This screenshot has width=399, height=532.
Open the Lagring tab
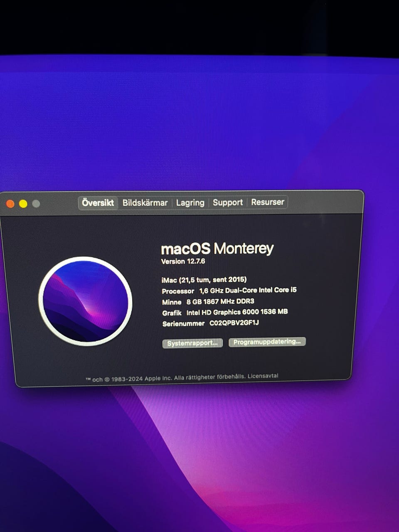click(190, 203)
